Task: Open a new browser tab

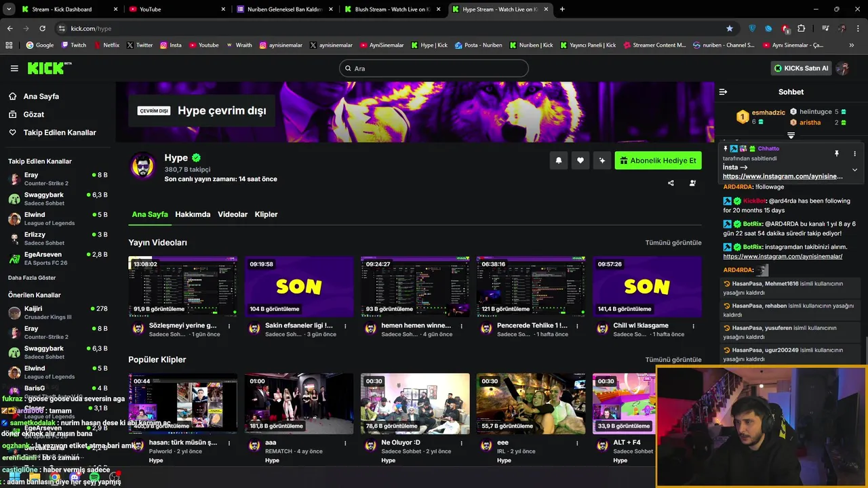Action: click(x=562, y=9)
